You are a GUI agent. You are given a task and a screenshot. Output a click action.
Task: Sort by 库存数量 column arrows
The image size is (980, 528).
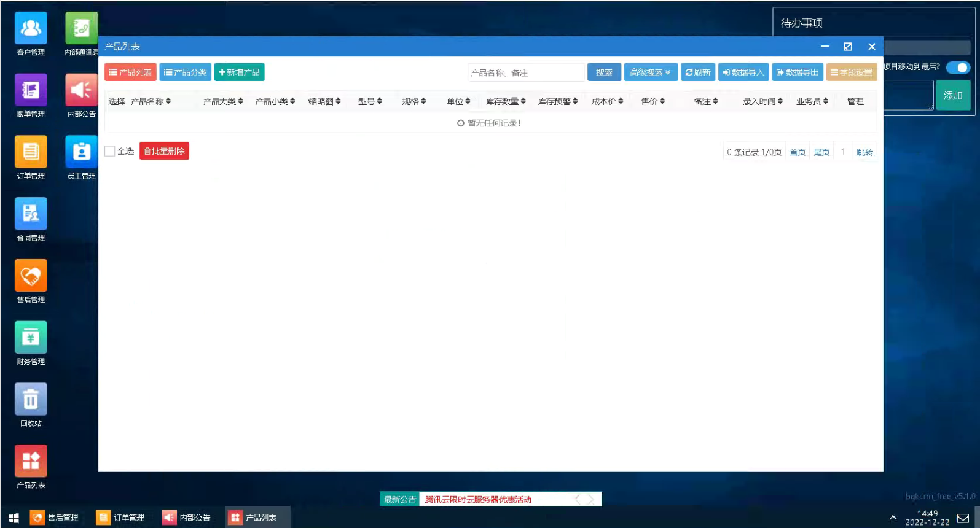(523, 101)
